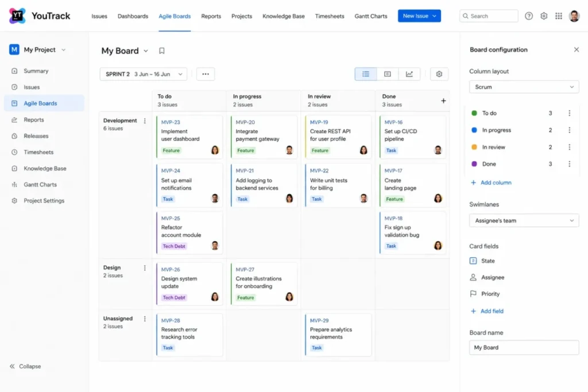Open Summary in the sidebar
The image size is (588, 392).
[x=44, y=71]
